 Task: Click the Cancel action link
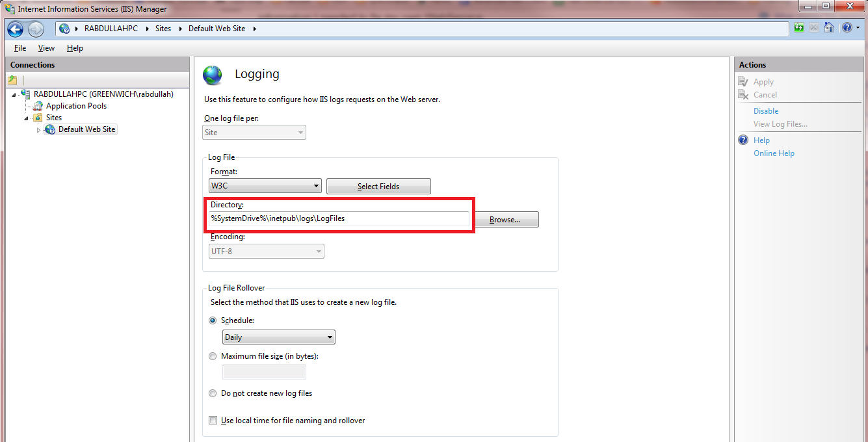point(765,95)
